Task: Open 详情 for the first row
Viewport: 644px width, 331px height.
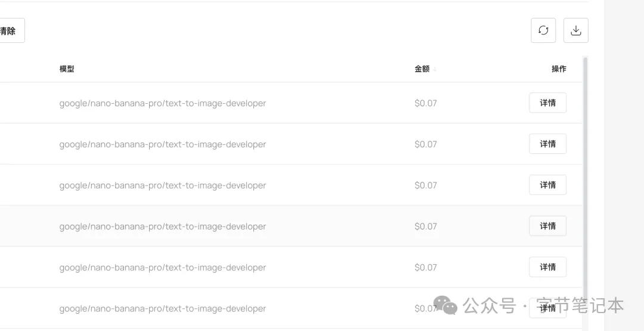Action: 547,103
